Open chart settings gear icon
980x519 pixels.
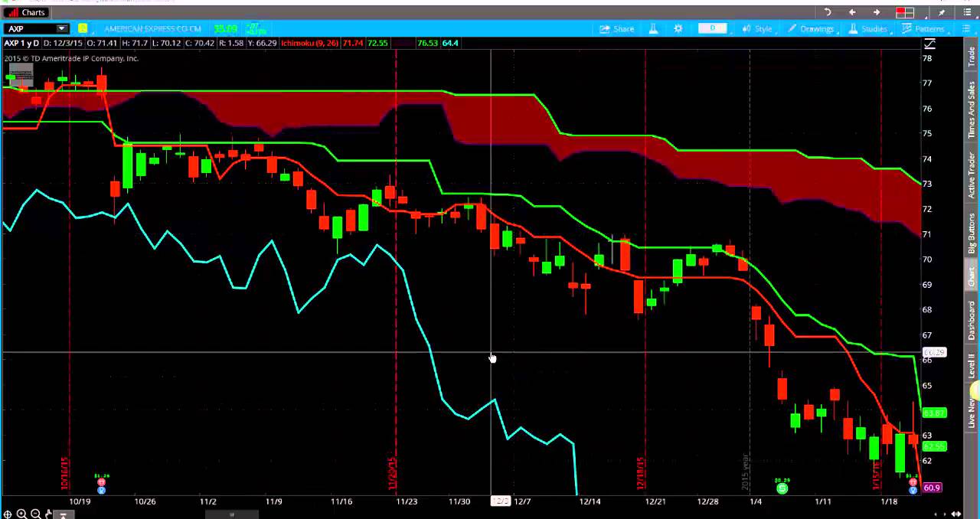point(678,29)
